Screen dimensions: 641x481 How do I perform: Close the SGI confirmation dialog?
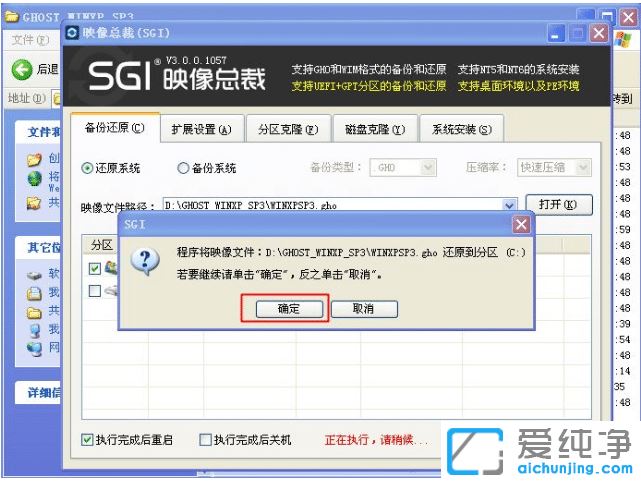click(x=521, y=224)
